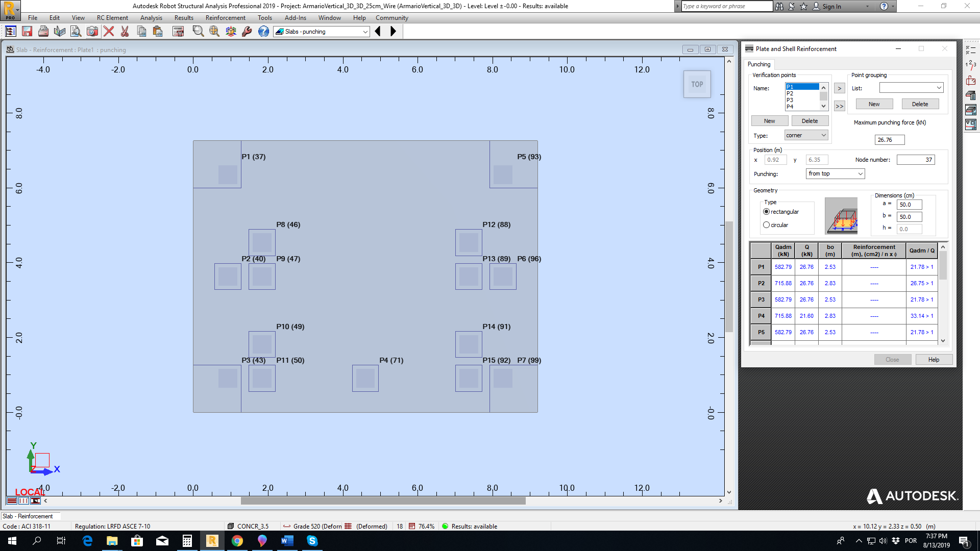Open the Slabs - punching layout dropdown
The width and height of the screenshot is (980, 551).
(x=365, y=32)
